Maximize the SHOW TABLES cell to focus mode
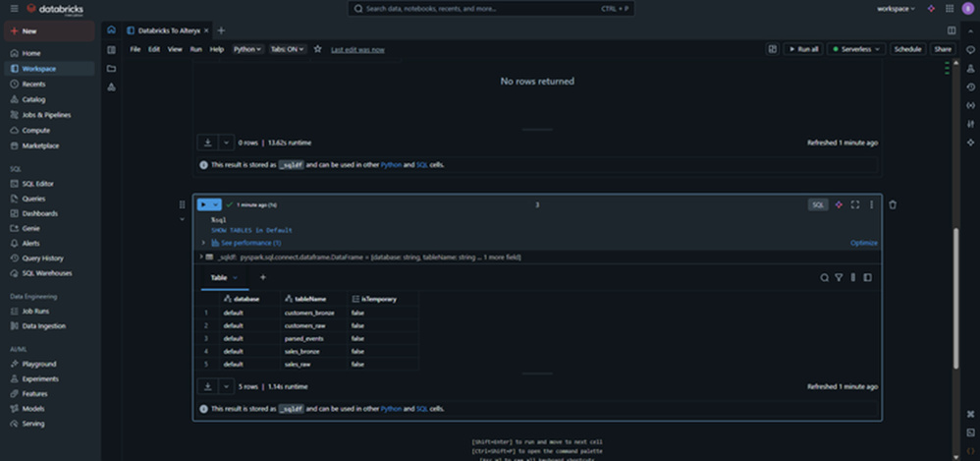Screen dimensions: 980x461 [855, 204]
